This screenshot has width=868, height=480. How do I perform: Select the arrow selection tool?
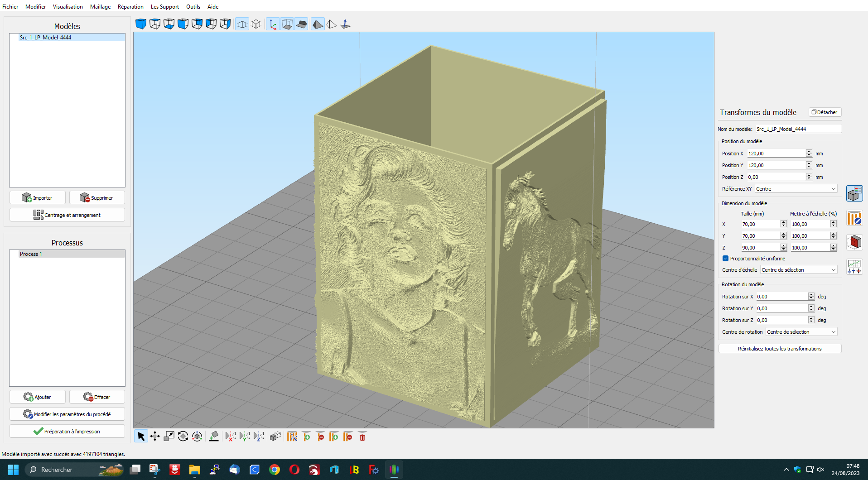point(141,437)
